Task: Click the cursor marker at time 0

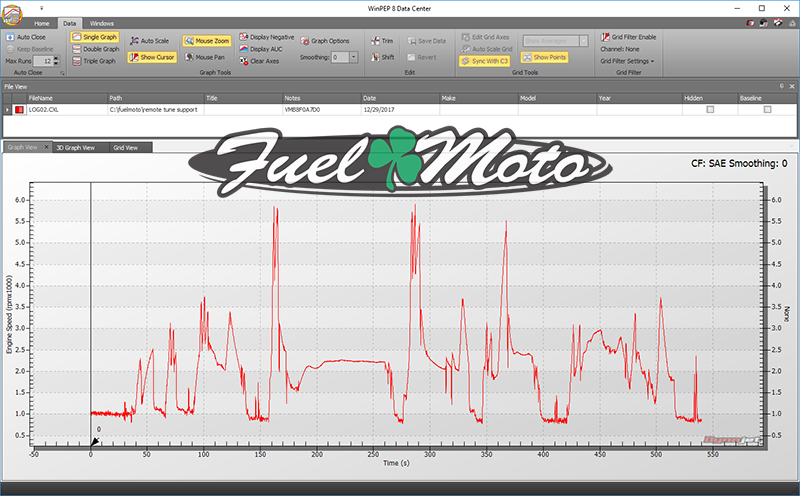Action: pos(95,441)
